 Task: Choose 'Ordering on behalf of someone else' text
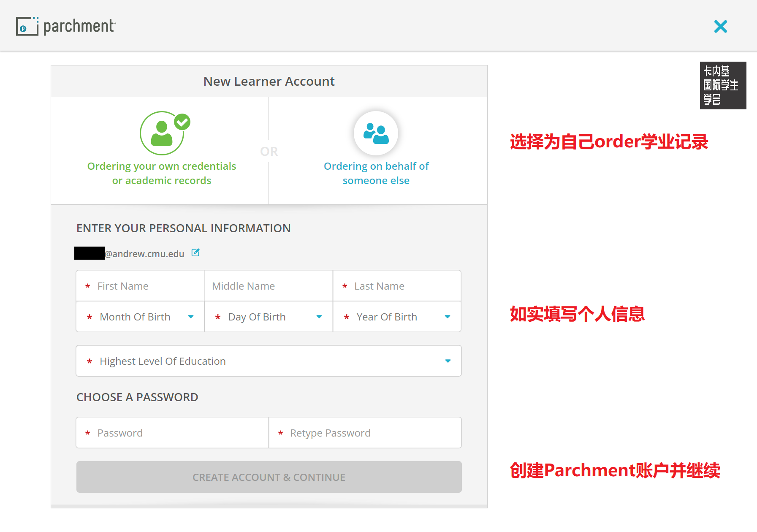coord(376,173)
